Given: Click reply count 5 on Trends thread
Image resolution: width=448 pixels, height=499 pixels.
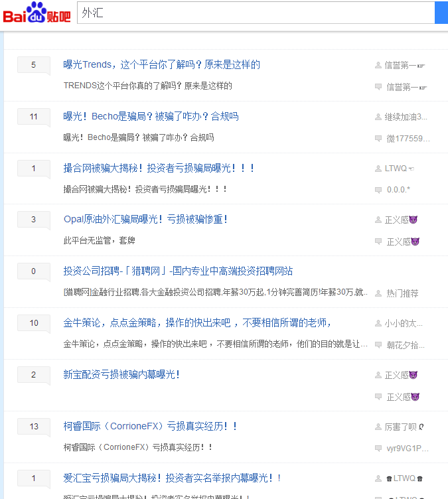Looking at the screenshot, I should click(33, 65).
